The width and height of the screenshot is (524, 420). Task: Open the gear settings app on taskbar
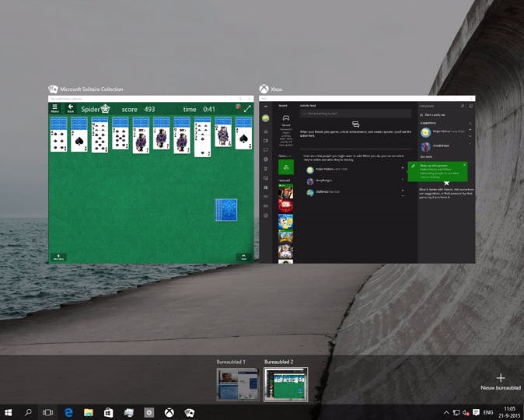tap(149, 412)
